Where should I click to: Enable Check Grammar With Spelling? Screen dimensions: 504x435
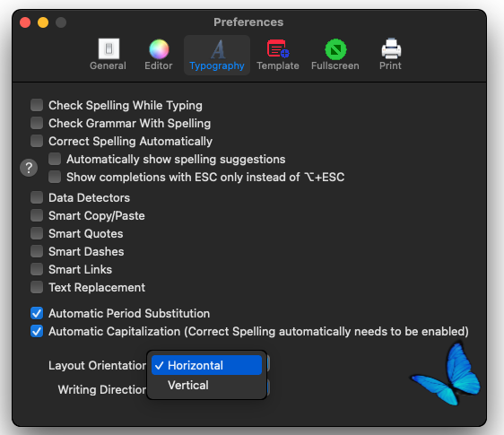coord(37,123)
